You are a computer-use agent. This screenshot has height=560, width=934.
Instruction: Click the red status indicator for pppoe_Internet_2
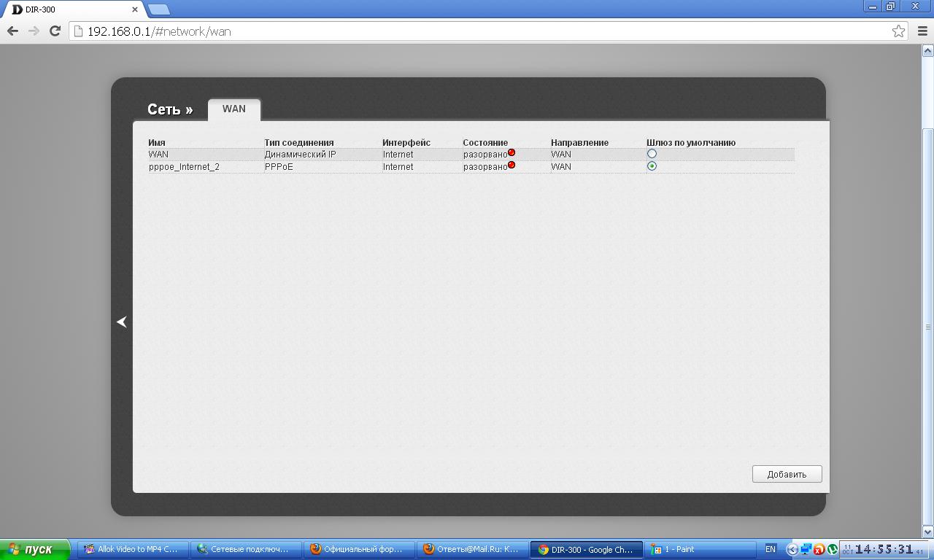(x=512, y=165)
